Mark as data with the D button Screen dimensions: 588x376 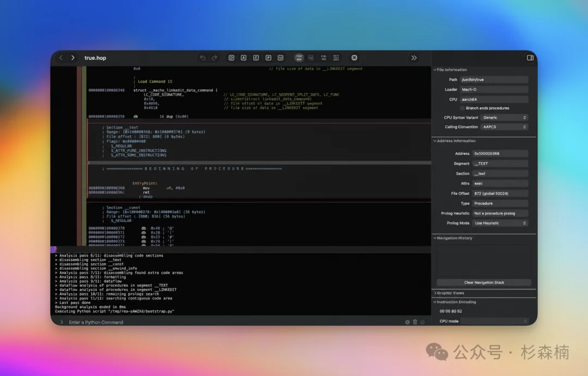coord(231,58)
